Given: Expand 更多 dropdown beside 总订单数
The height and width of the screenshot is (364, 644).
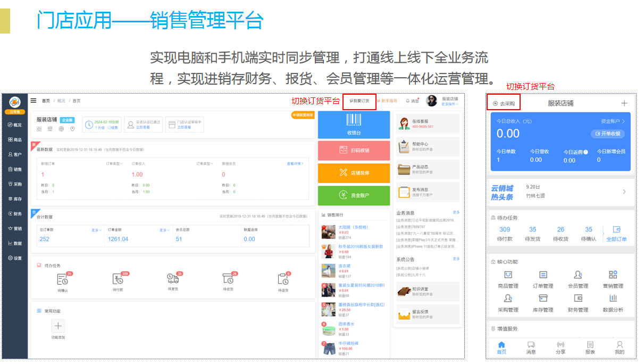Looking at the screenshot, I should [x=96, y=230].
